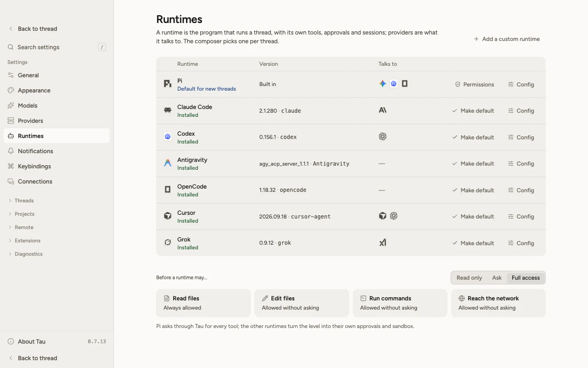
Task: Click the OpenAI provider icon in Codex row
Action: click(382, 137)
